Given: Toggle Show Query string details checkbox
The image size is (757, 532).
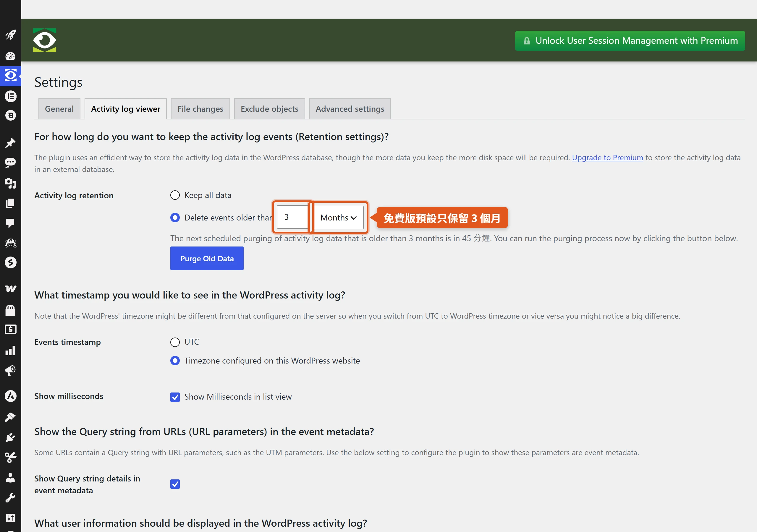Looking at the screenshot, I should click(x=175, y=484).
